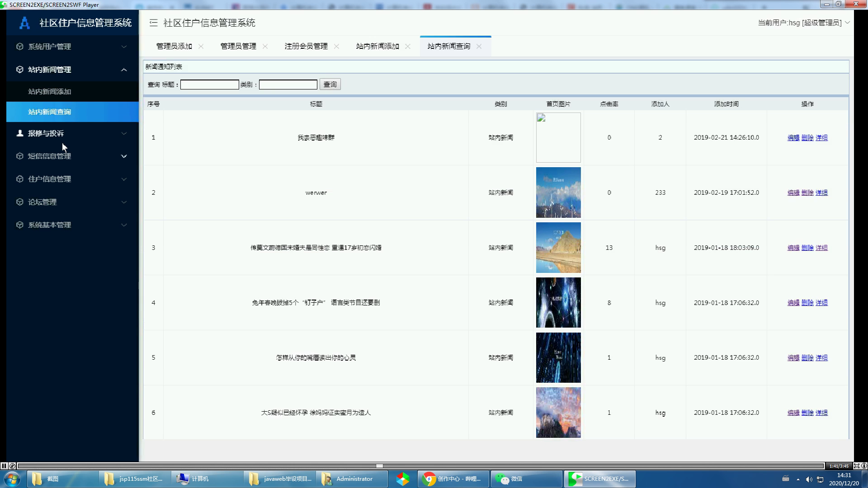Screen dimensions: 868x488
Task: Click the taskbar clock showing 14:31
Action: click(844, 479)
